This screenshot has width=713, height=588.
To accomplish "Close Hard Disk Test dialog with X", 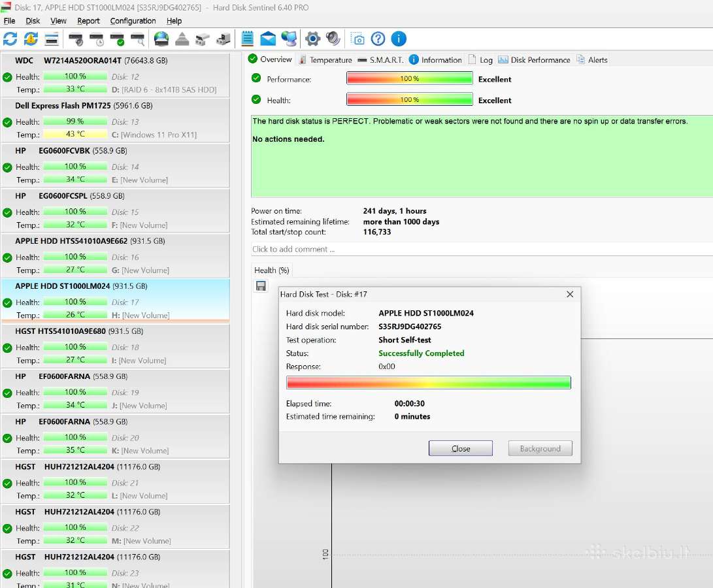I will coord(570,294).
